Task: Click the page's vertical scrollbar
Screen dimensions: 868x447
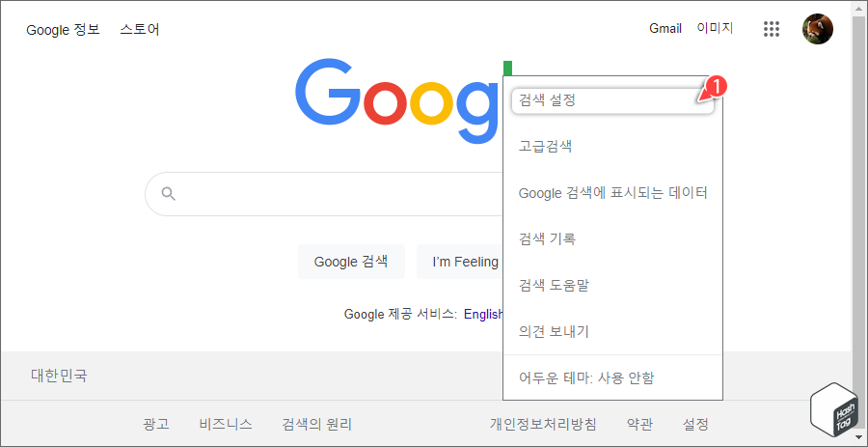Action: pyautogui.click(x=859, y=221)
